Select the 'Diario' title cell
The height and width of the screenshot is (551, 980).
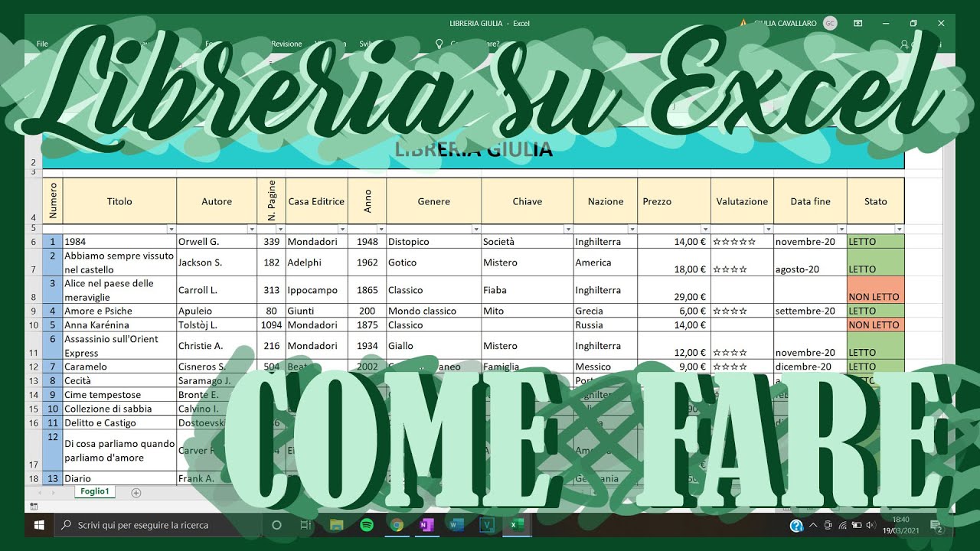[x=119, y=478]
